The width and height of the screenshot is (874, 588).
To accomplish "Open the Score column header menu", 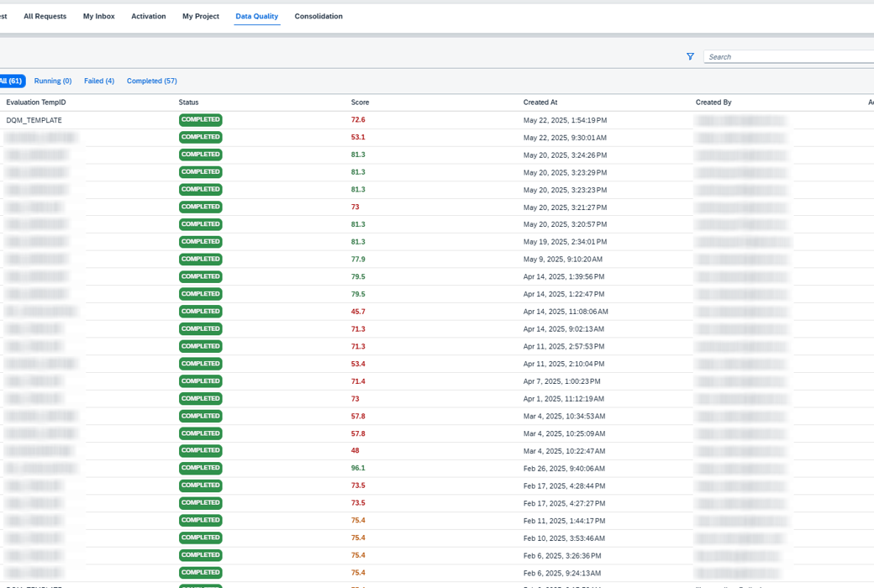I will click(360, 102).
